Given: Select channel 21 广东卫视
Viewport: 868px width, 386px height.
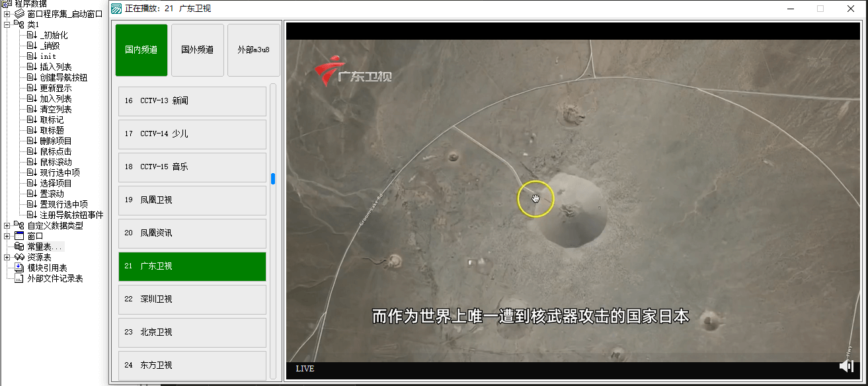Looking at the screenshot, I should pos(192,266).
